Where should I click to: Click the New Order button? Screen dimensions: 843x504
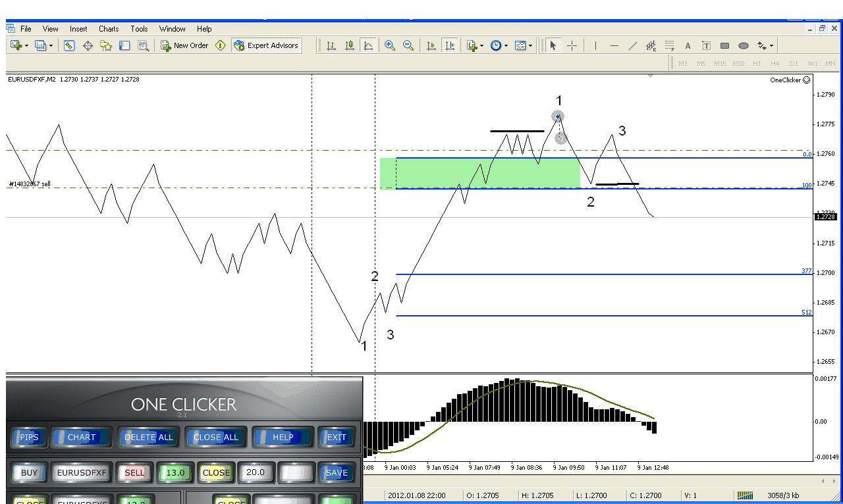click(184, 45)
